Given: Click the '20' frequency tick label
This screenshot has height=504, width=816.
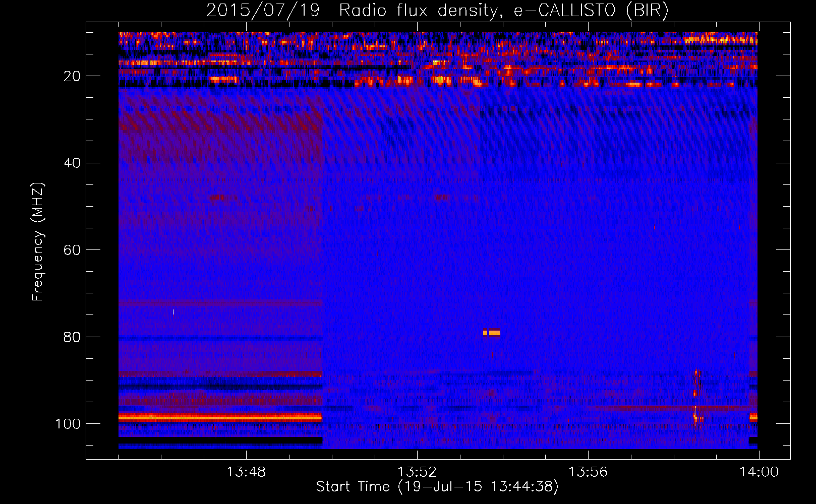Looking at the screenshot, I should click(x=73, y=76).
